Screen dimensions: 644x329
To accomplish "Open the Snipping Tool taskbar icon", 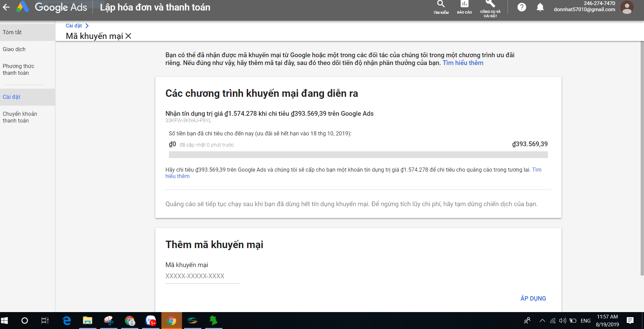I will click(x=109, y=321).
